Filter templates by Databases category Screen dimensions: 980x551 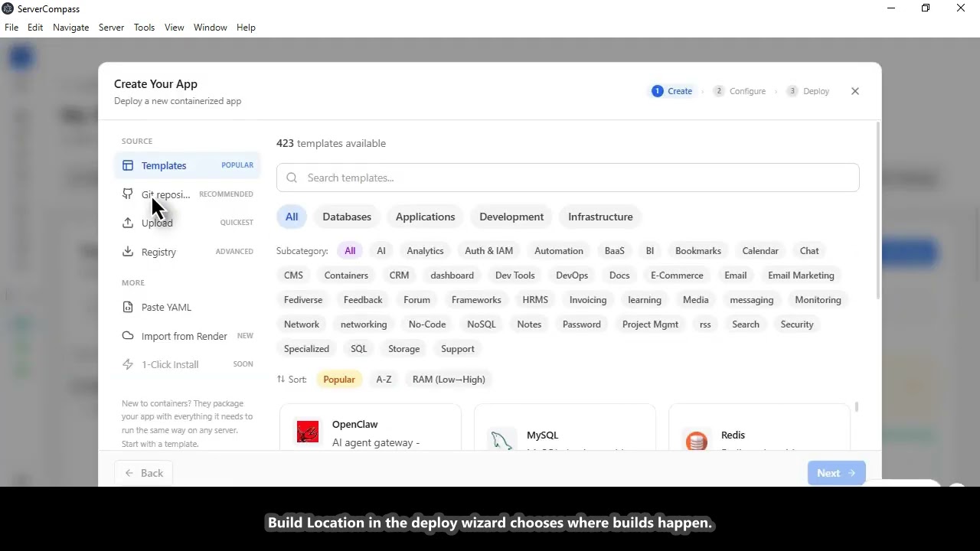pyautogui.click(x=347, y=217)
